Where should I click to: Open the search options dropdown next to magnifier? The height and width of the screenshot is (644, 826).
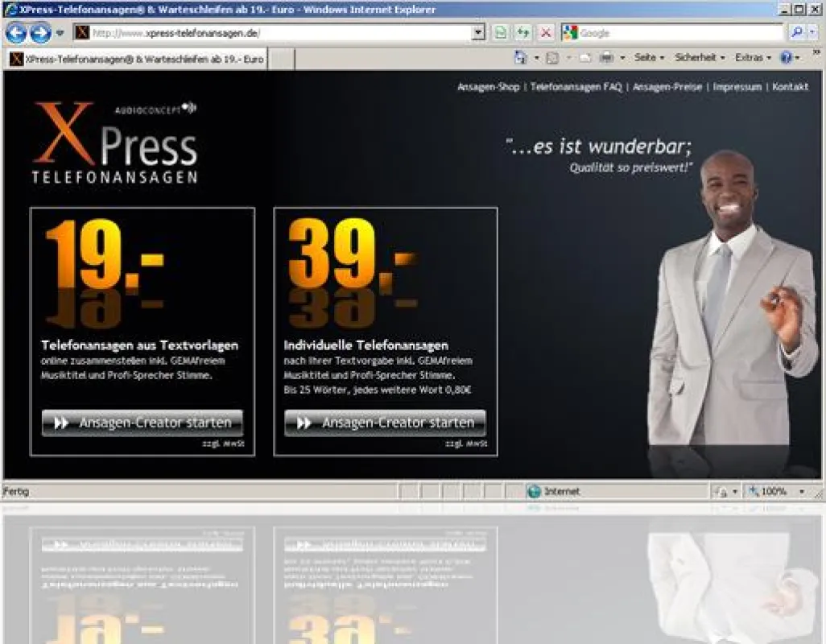pyautogui.click(x=812, y=33)
